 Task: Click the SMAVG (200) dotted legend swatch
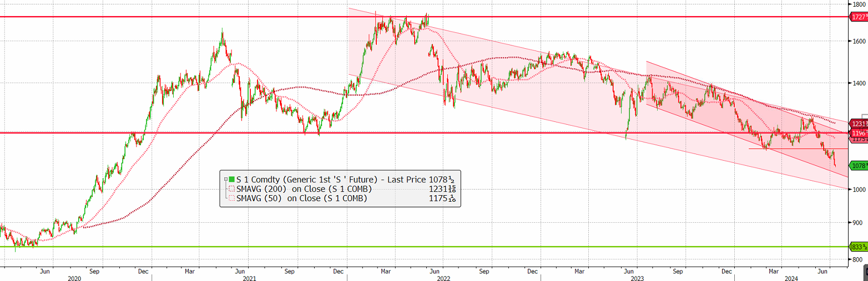point(231,189)
